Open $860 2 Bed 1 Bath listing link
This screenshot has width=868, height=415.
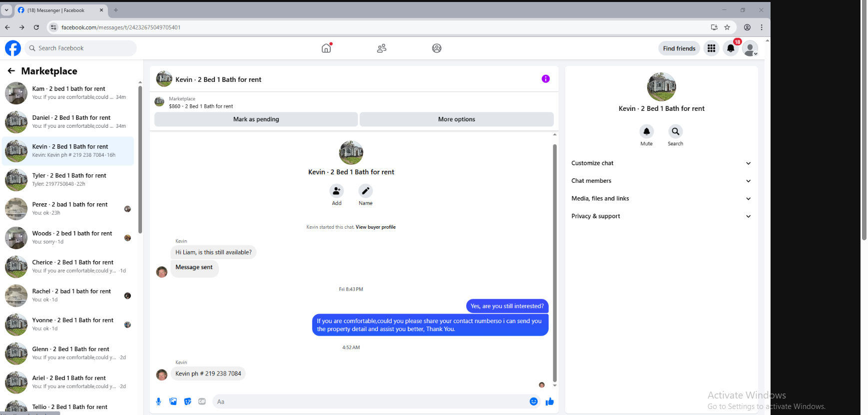pyautogui.click(x=201, y=106)
